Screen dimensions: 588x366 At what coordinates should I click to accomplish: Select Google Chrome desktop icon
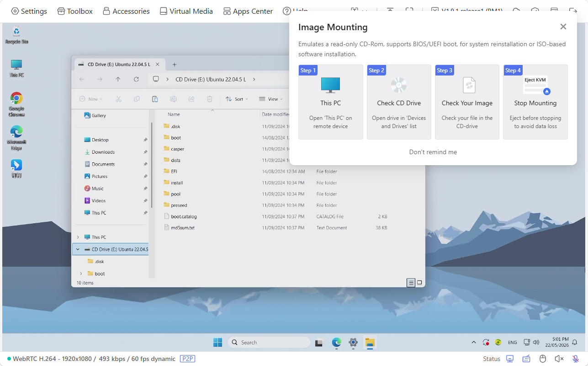(16, 105)
